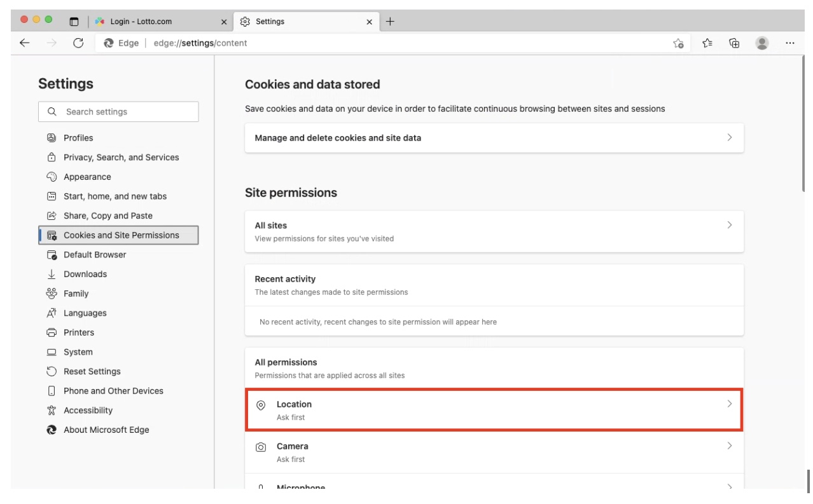Viewport: 813px width, 504px height.
Task: Close the Login - Lotto.com tab
Action: coord(224,22)
